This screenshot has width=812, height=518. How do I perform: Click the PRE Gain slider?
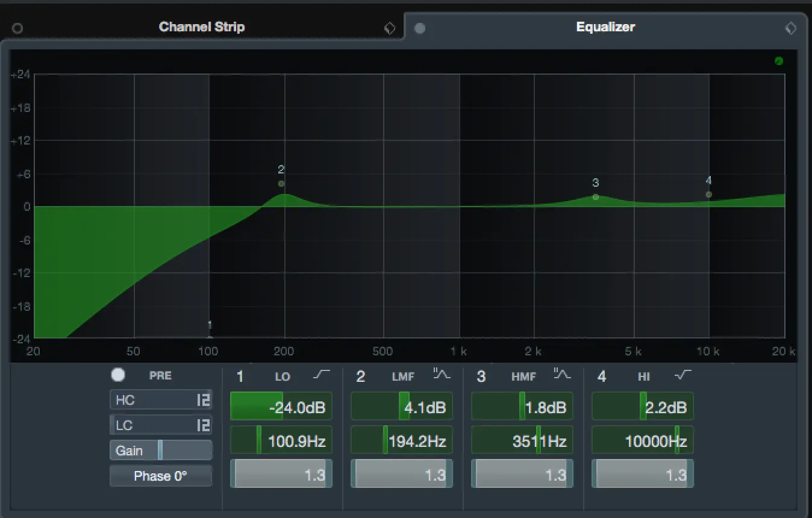pos(160,451)
